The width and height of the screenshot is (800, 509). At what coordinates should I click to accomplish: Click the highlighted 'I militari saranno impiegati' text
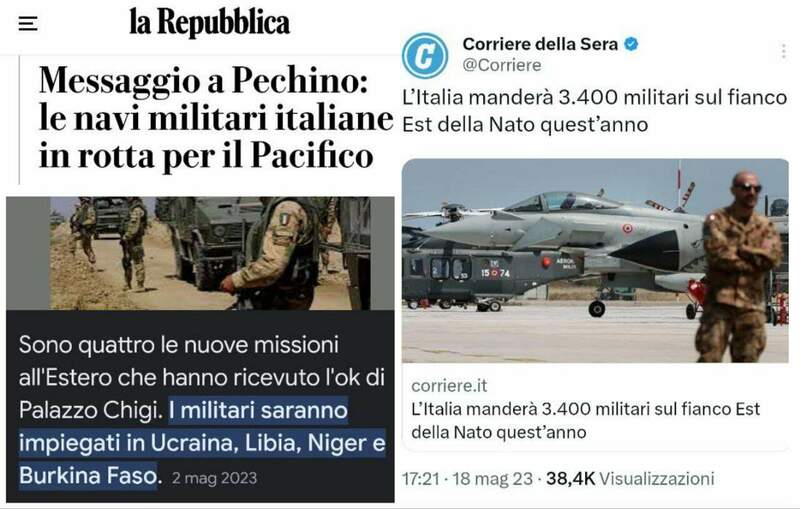[x=202, y=443]
